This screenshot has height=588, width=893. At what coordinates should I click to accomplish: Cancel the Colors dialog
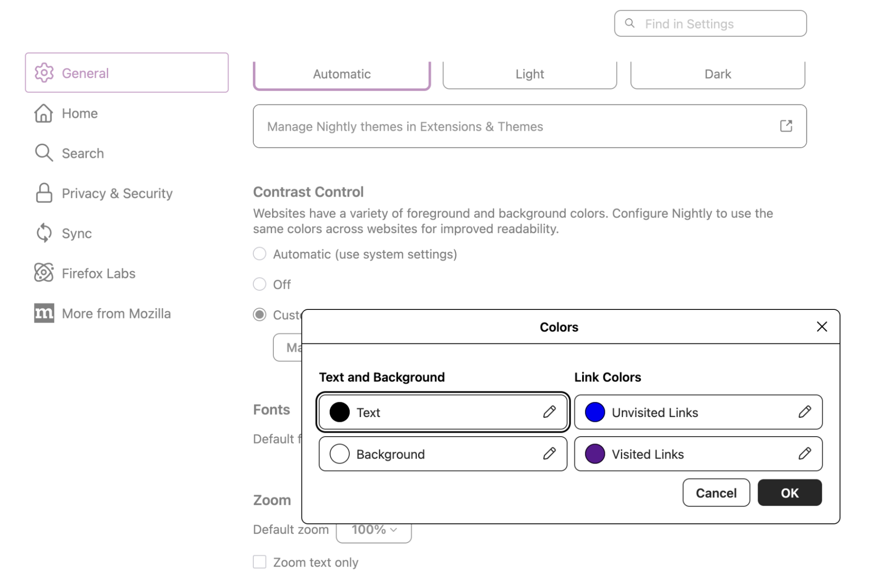tap(716, 492)
